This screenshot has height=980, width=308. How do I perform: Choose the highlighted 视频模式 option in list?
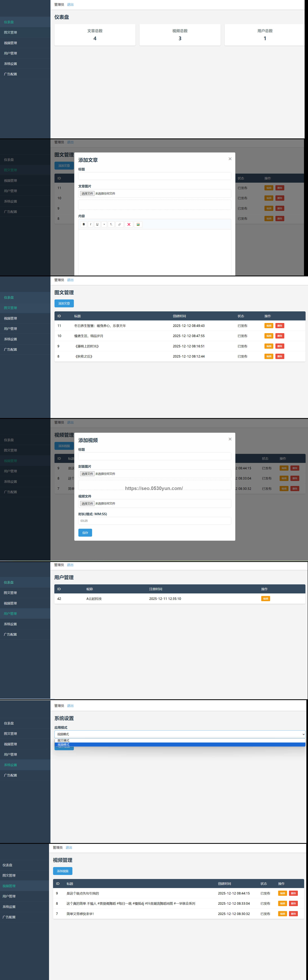tap(180, 744)
